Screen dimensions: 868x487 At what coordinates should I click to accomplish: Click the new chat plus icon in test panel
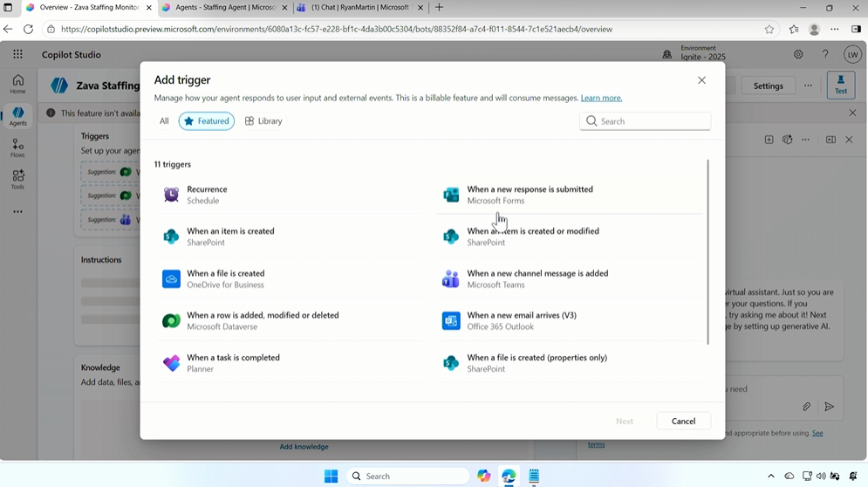(x=769, y=140)
